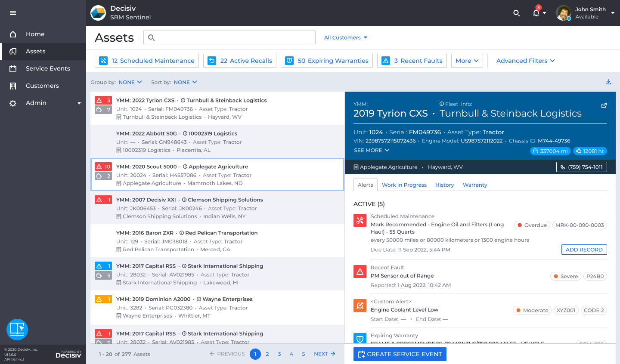Go to page 5 of assets
Viewport: 620px width, 364px height.
304,354
